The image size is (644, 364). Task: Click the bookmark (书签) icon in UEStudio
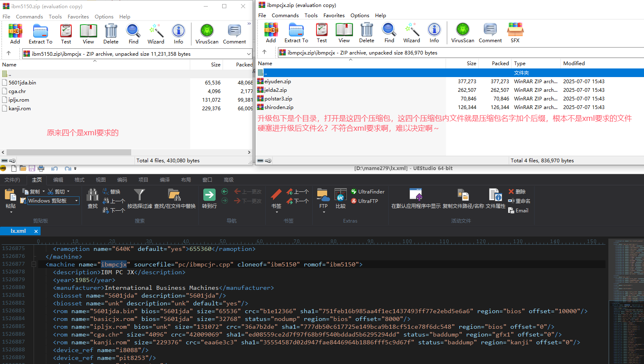point(276,195)
